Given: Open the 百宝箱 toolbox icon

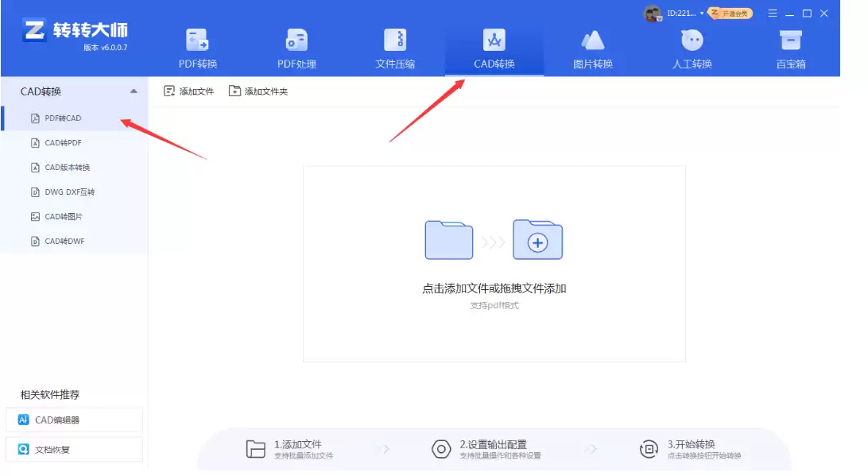Looking at the screenshot, I should [790, 40].
